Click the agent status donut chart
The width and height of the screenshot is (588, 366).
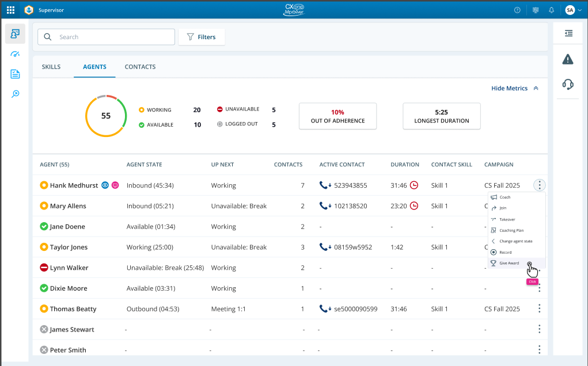(x=106, y=116)
